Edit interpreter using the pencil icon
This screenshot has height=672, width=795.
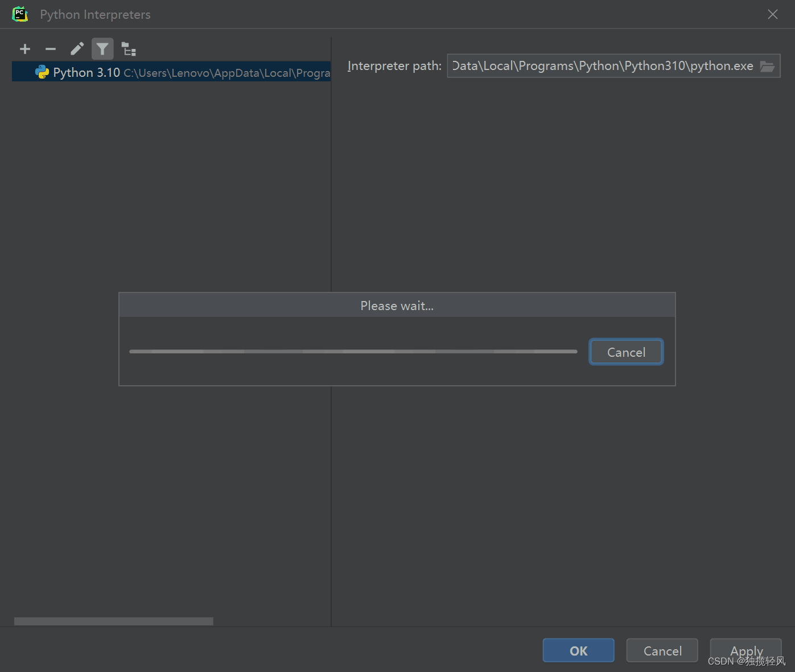[x=77, y=49]
